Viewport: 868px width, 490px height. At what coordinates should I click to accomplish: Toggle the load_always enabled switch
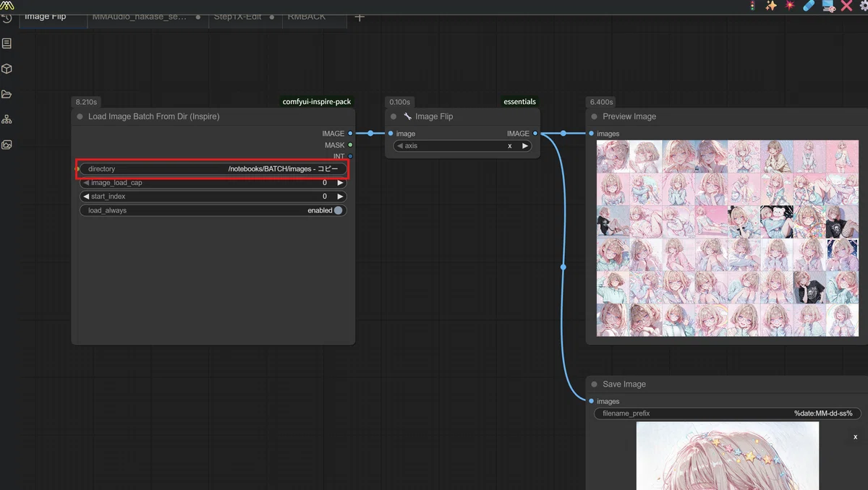(x=339, y=210)
